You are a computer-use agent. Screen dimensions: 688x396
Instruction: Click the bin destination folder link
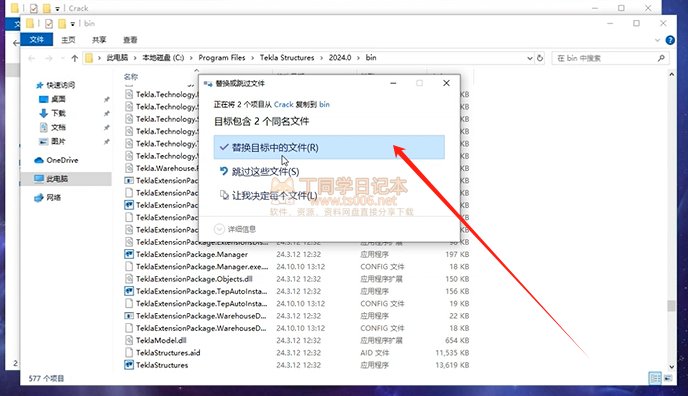(324, 104)
